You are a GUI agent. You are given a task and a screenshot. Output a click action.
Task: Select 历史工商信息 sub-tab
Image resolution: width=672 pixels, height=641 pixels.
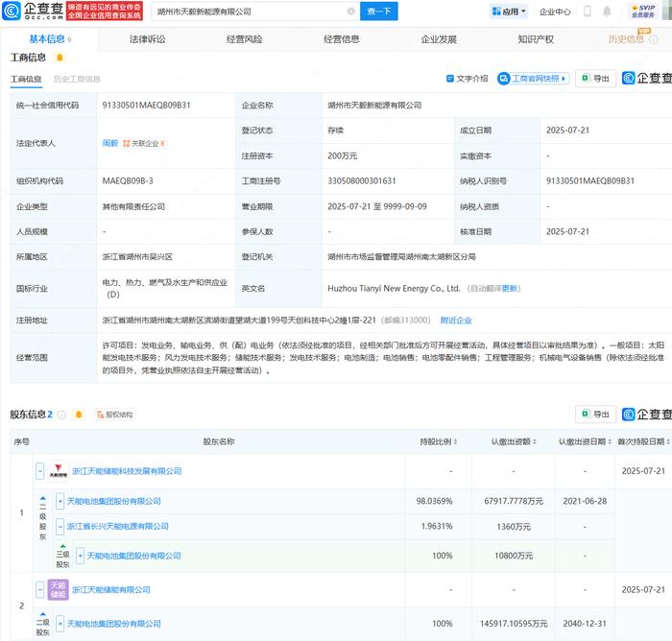(77, 80)
